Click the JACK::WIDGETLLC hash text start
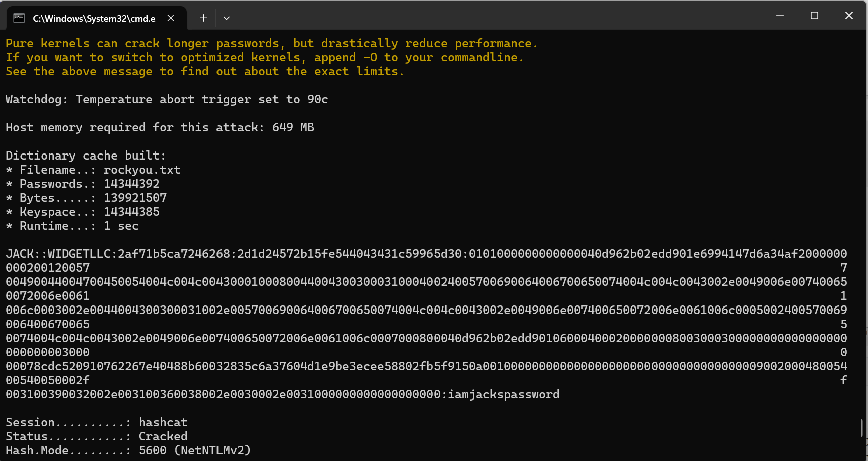The width and height of the screenshot is (868, 461). click(61, 254)
